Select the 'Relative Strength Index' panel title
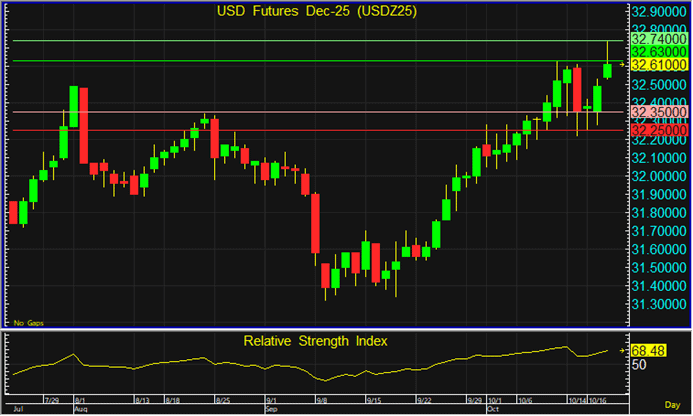The height and width of the screenshot is (416, 693). [316, 341]
